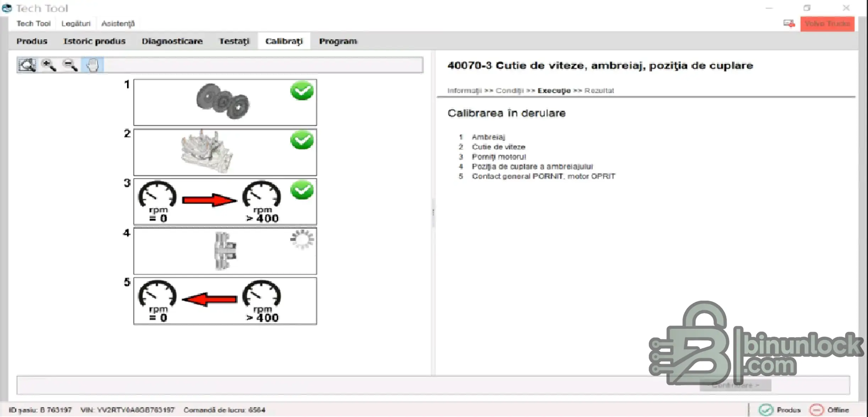Select the zoom-to-area magnifier tool
This screenshot has width=868, height=417.
pos(27,65)
